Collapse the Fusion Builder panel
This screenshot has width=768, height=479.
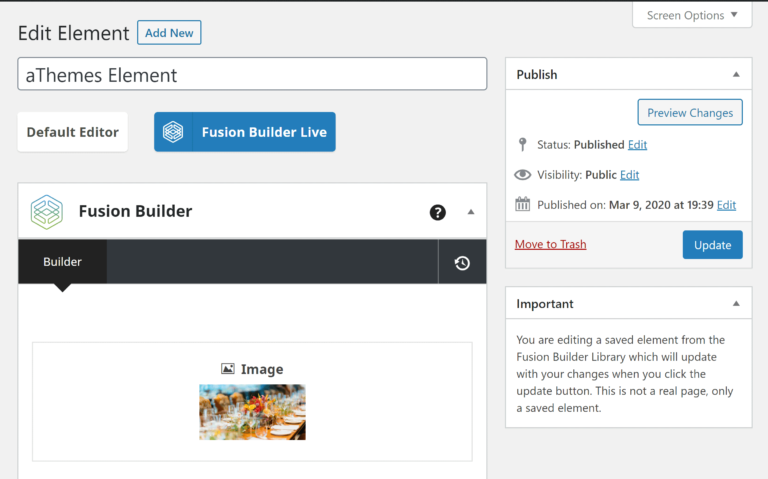pos(471,212)
